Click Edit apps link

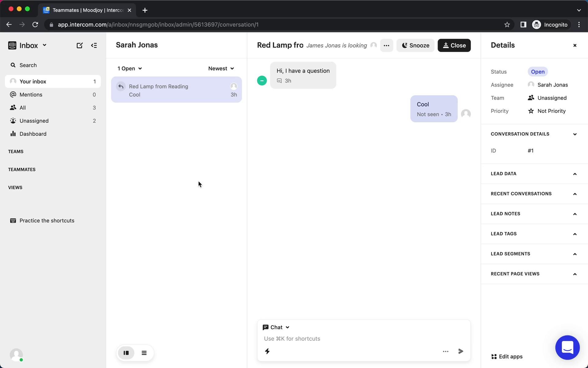[507, 356]
